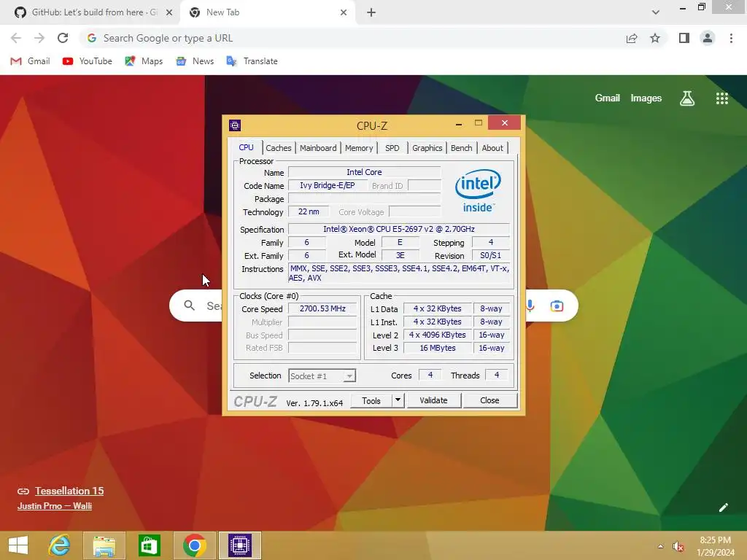Viewport: 747px width, 560px height.
Task: Click the Code Name value Ivy Bridge-E/EP
Action: [x=328, y=185]
